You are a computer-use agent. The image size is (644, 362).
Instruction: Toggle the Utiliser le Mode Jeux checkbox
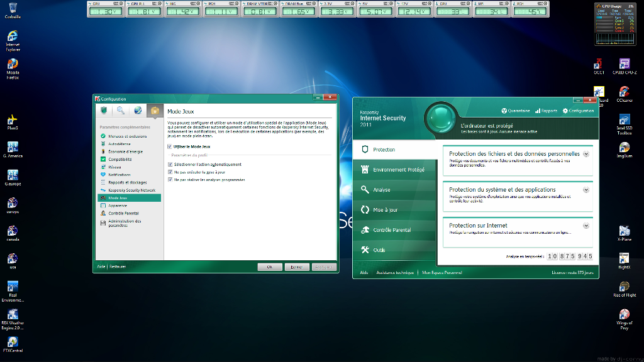[x=170, y=146]
